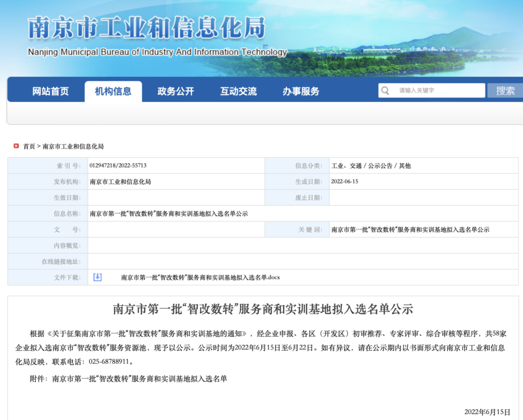Click the English bureau name in header
The height and width of the screenshot is (420, 523).
click(x=157, y=52)
